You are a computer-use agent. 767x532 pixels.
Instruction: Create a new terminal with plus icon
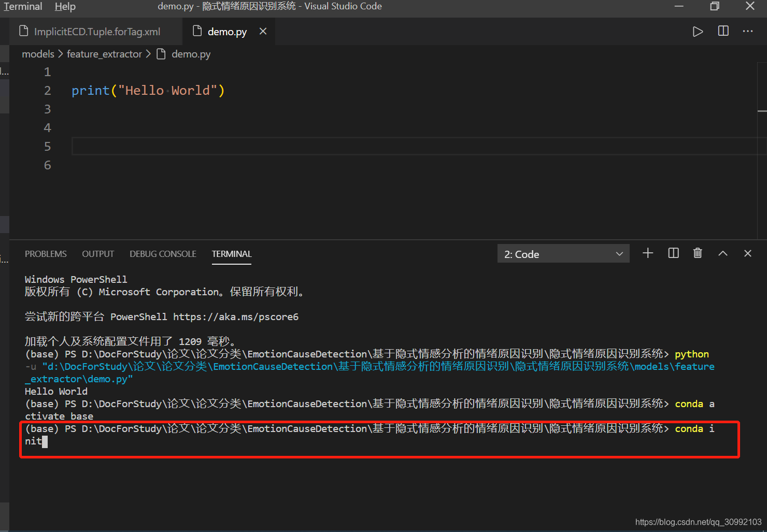pyautogui.click(x=648, y=253)
